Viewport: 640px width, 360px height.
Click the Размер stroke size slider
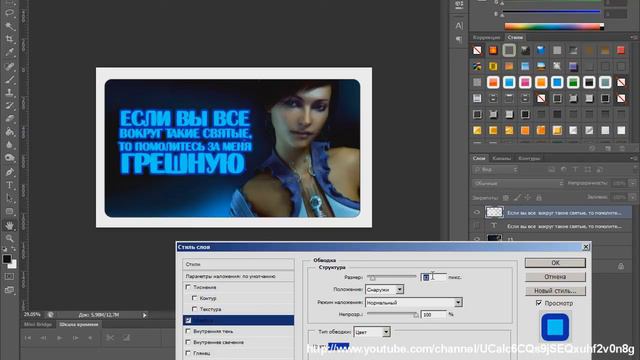click(392, 277)
